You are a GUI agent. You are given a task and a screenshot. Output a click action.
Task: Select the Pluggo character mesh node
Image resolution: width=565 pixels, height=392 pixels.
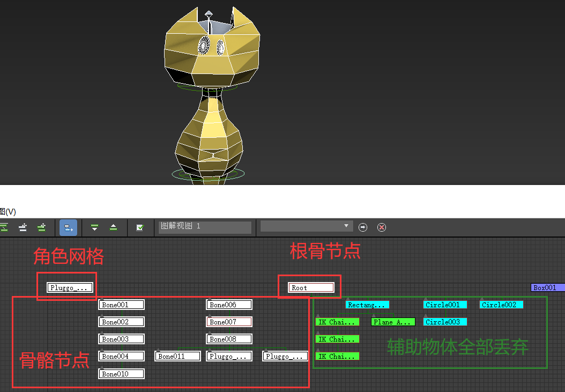point(69,287)
